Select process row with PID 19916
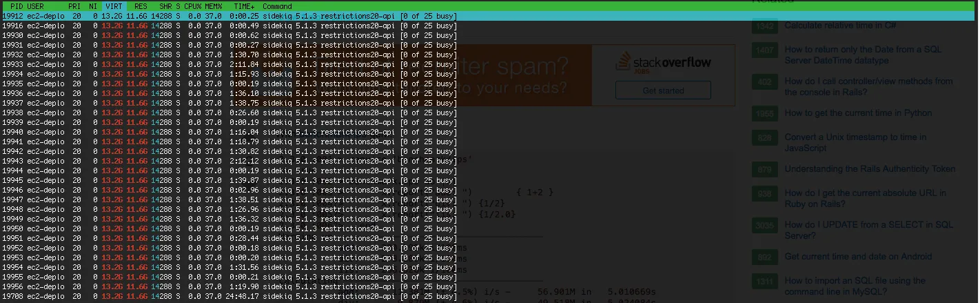Screen dimensions: 980x303 (229, 26)
